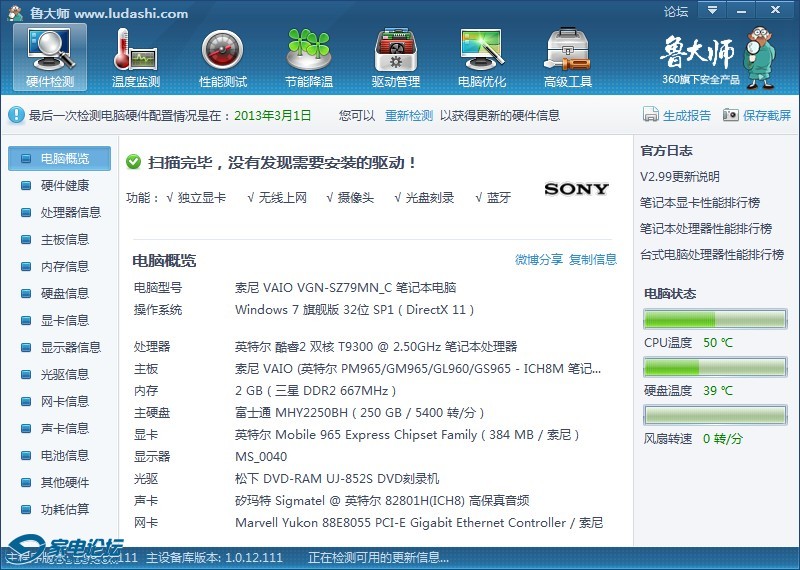Screen dimensions: 800x570
Task: Click the SONY brand logo
Action: 576,189
